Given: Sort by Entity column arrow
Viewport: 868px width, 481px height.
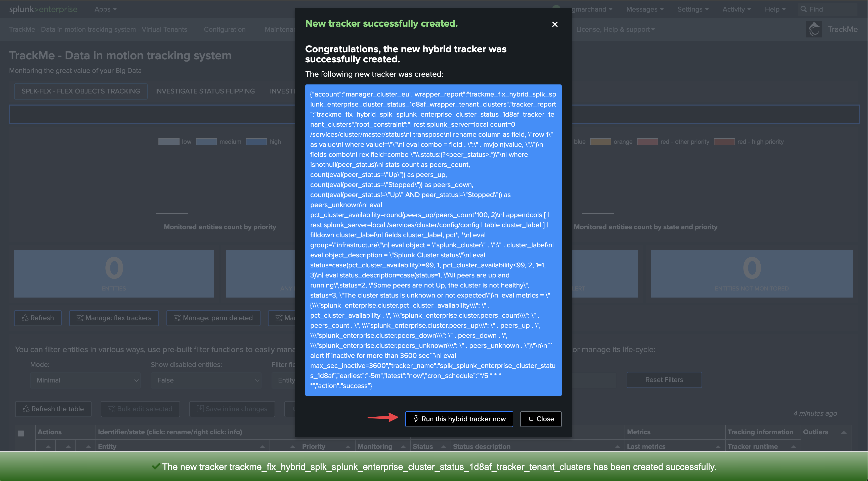Looking at the screenshot, I should click(263, 447).
